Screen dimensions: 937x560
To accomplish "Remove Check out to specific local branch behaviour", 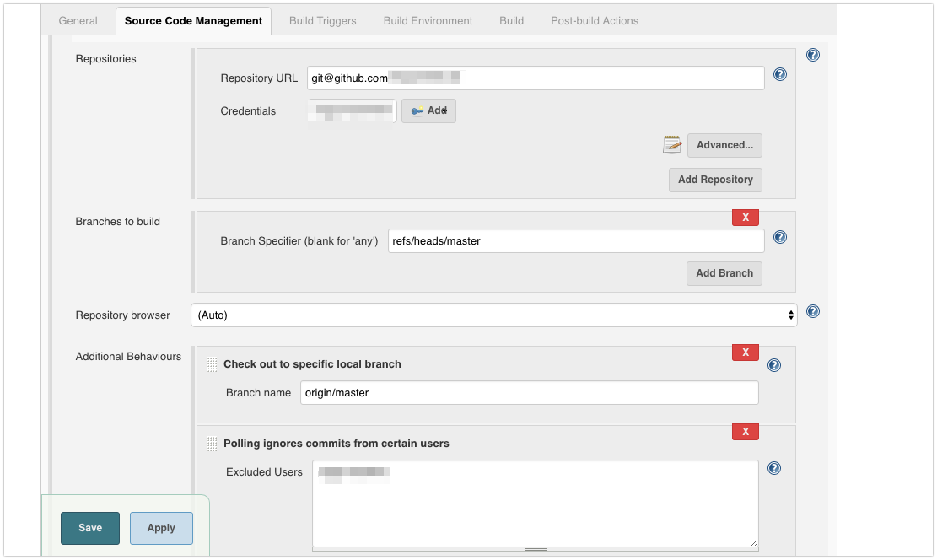I will [x=746, y=353].
